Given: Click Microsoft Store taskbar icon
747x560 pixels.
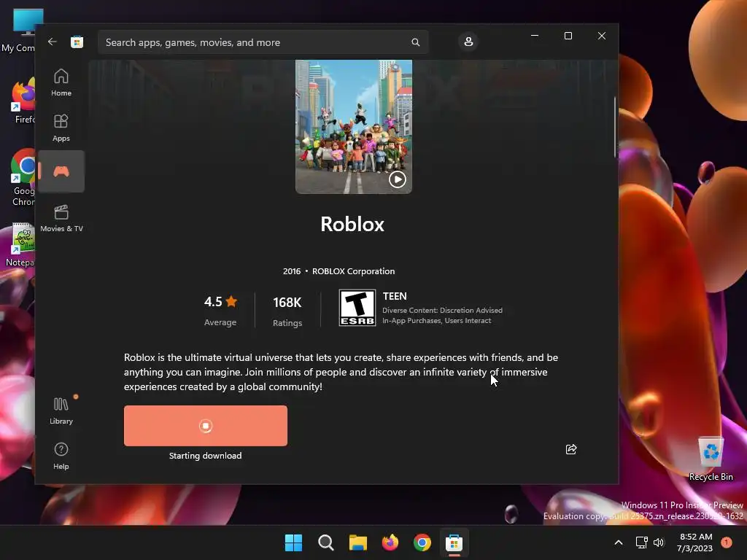Looking at the screenshot, I should click(454, 542).
